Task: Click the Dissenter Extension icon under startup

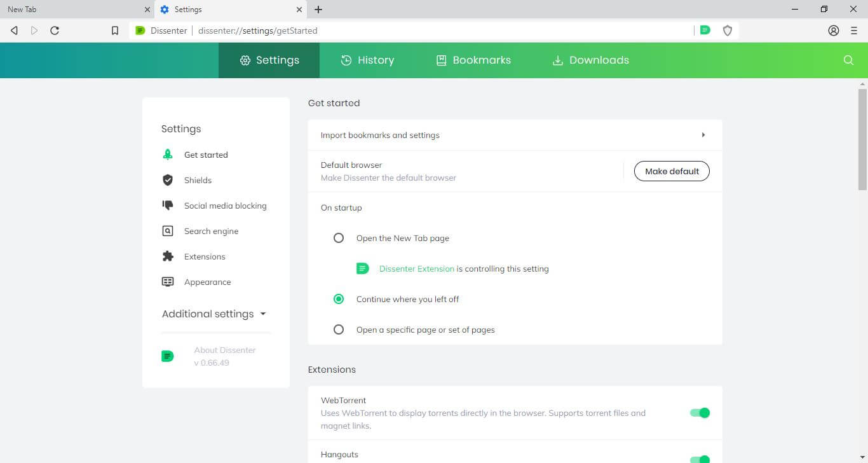Action: [362, 268]
